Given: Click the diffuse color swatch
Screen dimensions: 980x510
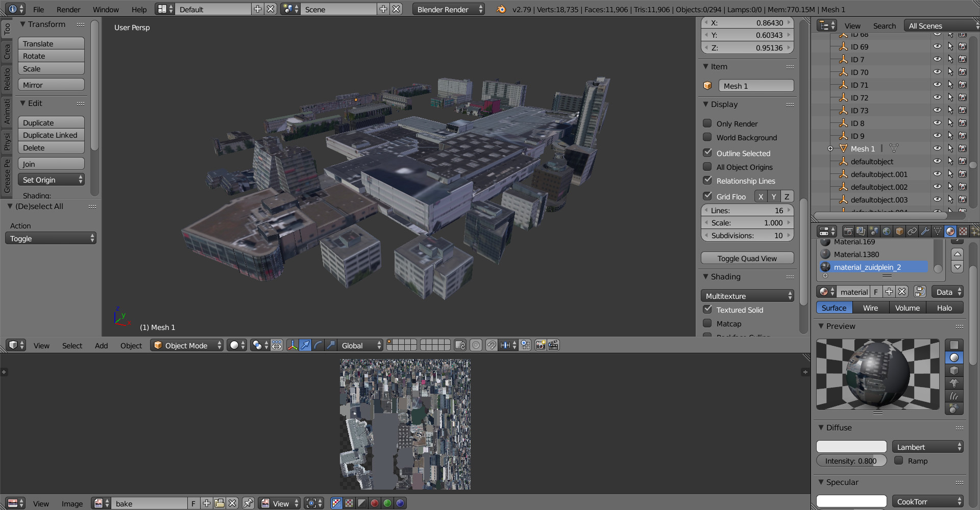Looking at the screenshot, I should pos(851,447).
